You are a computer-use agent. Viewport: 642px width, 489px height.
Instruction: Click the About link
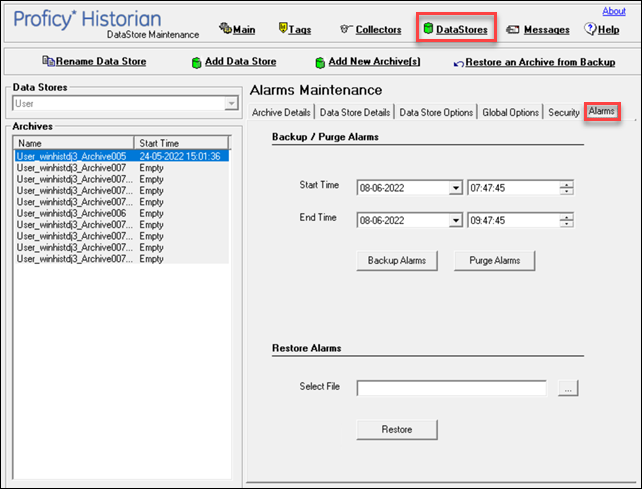[614, 11]
